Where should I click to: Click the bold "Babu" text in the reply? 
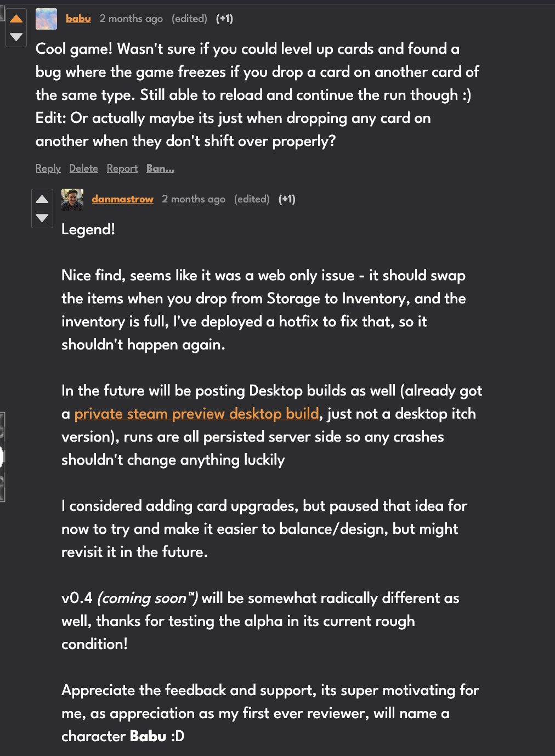[148, 736]
